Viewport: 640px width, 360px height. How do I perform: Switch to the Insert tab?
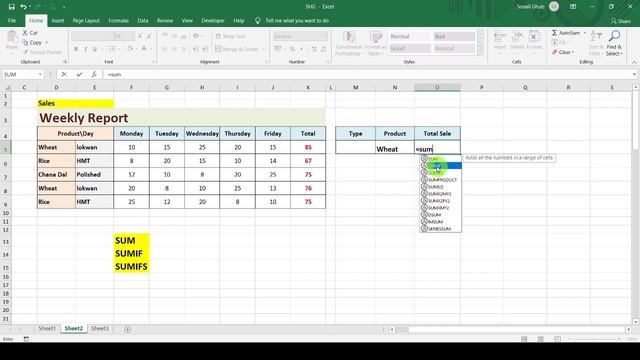click(x=58, y=20)
